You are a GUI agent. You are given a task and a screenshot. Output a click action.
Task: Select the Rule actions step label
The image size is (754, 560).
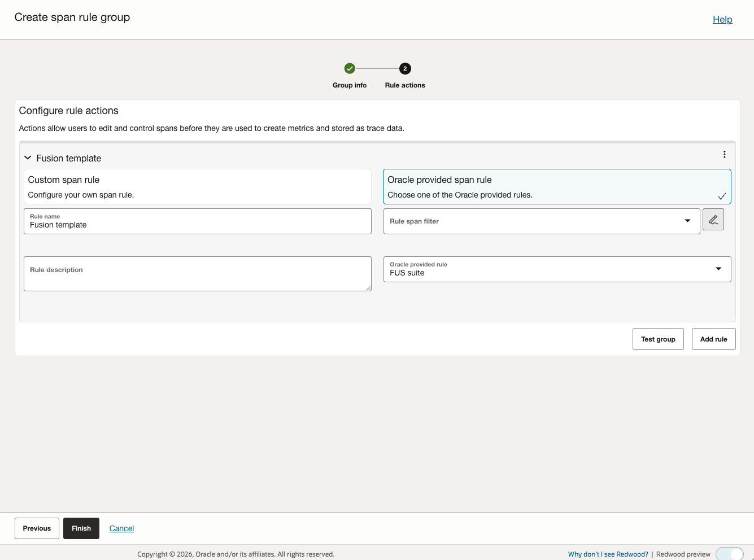click(x=404, y=85)
